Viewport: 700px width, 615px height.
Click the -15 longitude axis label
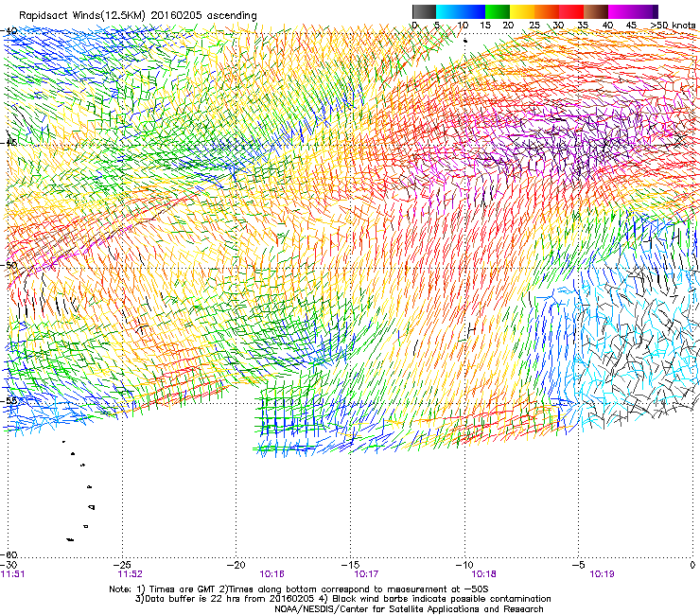(x=350, y=565)
